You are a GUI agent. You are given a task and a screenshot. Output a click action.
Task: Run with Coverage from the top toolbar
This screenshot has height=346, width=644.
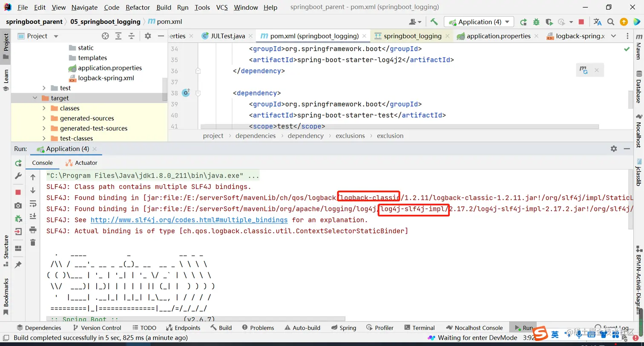(x=549, y=22)
